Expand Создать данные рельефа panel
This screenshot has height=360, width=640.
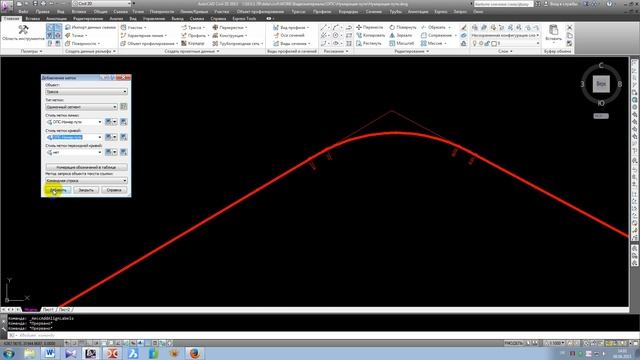tap(91, 51)
